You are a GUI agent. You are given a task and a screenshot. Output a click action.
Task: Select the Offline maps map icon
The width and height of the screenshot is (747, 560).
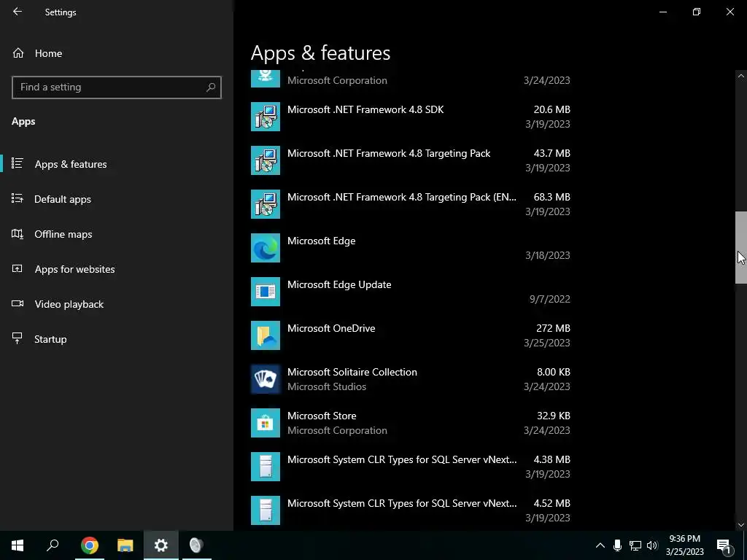pos(18,234)
